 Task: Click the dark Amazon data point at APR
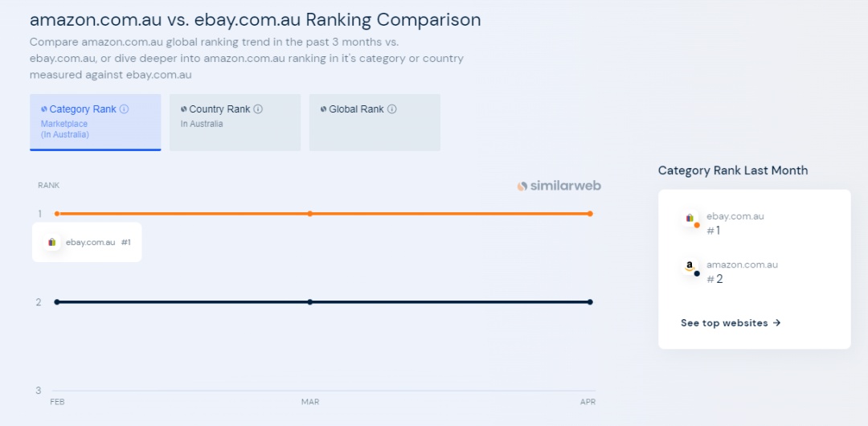[590, 302]
